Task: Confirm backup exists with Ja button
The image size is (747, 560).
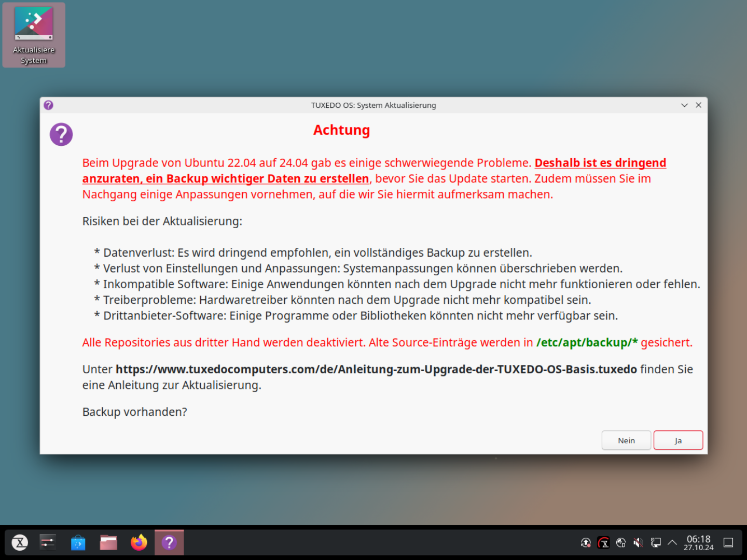Action: pos(678,440)
